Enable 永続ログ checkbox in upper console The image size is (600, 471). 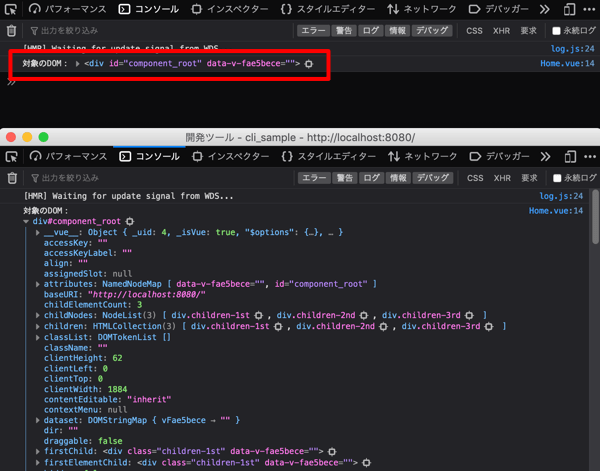pyautogui.click(x=556, y=31)
